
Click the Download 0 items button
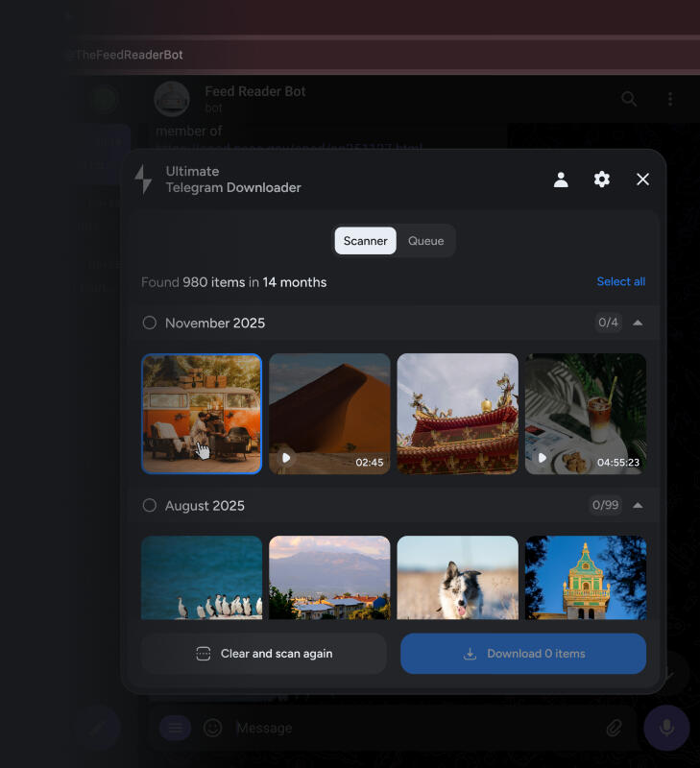point(523,654)
